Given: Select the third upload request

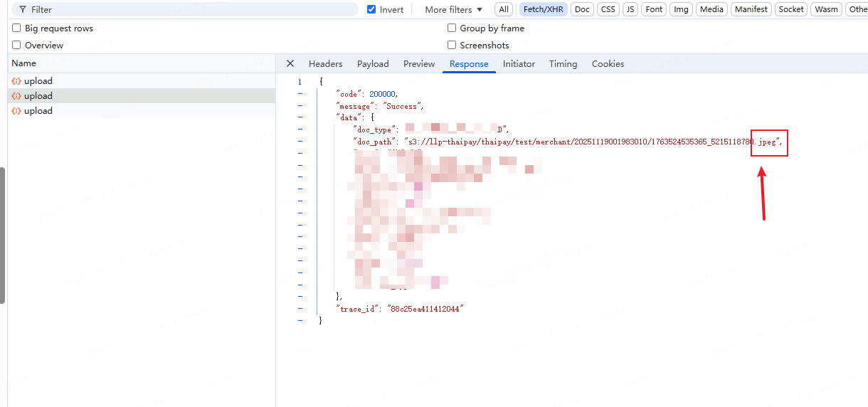Looking at the screenshot, I should (x=38, y=111).
